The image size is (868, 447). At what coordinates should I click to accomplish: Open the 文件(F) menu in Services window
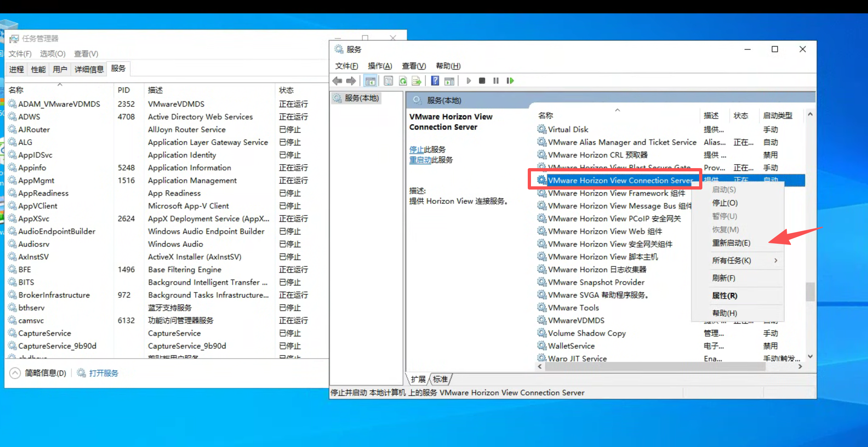(x=346, y=66)
